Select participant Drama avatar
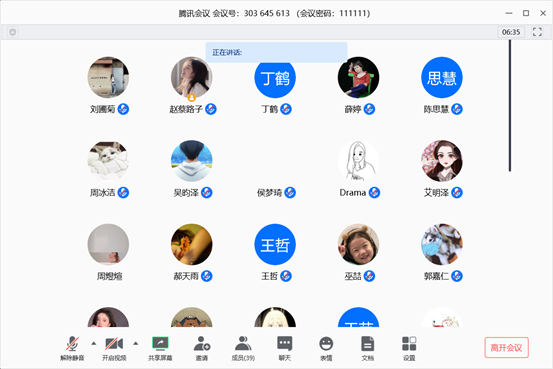The width and height of the screenshot is (553, 369). click(x=358, y=161)
